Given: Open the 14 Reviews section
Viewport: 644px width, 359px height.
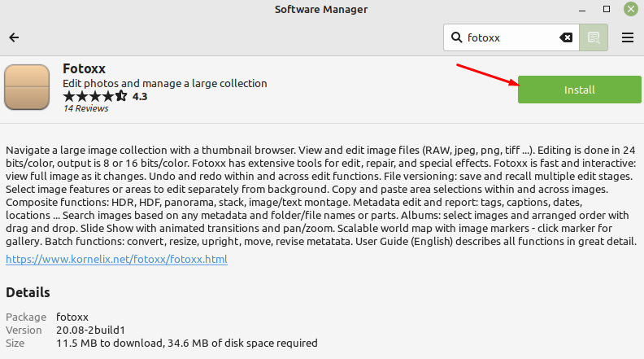Looking at the screenshot, I should pyautogui.click(x=86, y=108).
